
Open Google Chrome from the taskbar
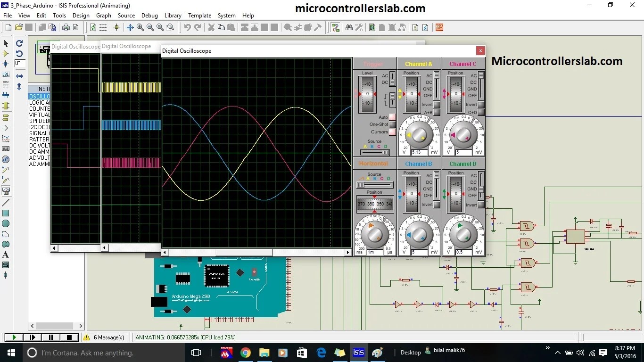tap(245, 353)
